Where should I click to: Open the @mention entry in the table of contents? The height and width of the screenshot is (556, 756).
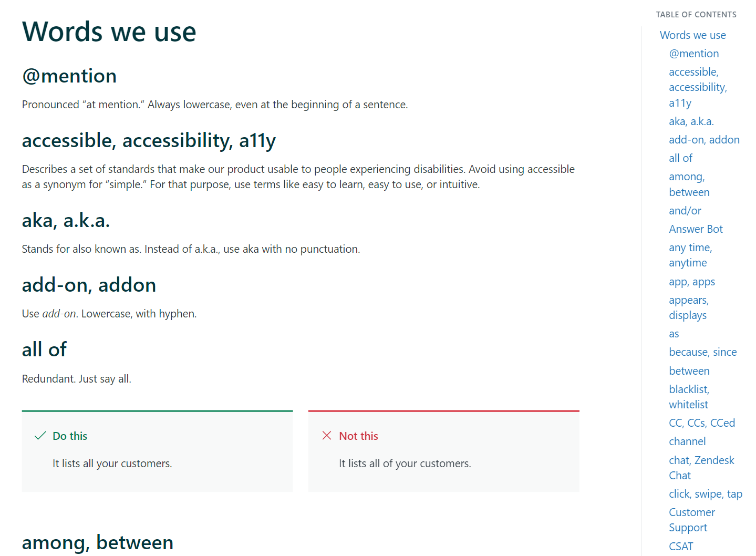click(694, 53)
